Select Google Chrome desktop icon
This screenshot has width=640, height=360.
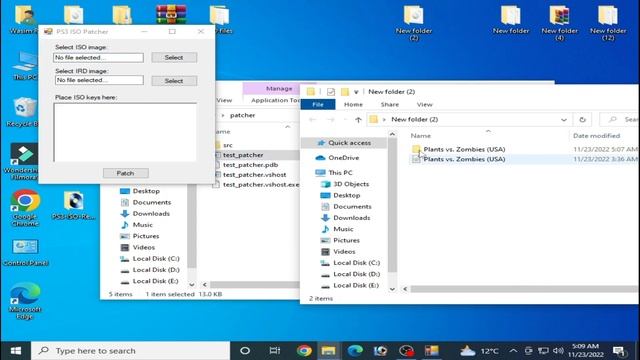[25, 208]
